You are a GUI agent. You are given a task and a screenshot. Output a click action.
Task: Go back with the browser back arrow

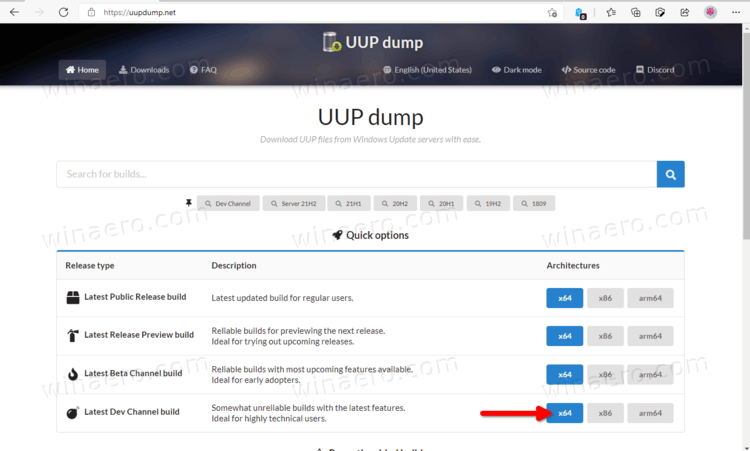14,12
